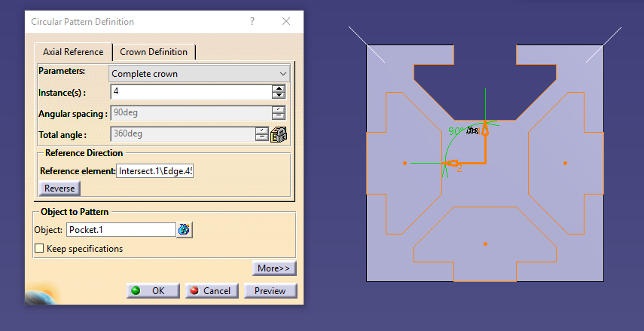Click the padlock icon beside Total angle
The width and height of the screenshot is (644, 331).
(x=279, y=134)
